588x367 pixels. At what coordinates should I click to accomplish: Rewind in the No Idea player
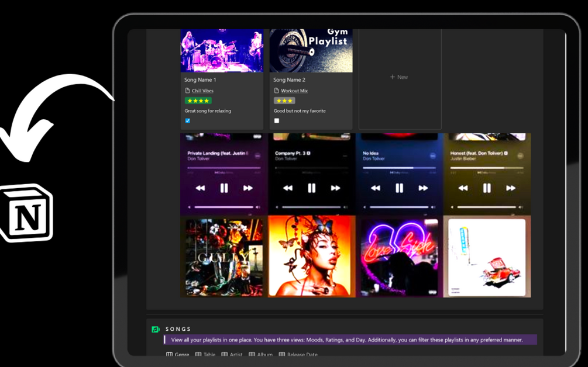[x=376, y=188]
